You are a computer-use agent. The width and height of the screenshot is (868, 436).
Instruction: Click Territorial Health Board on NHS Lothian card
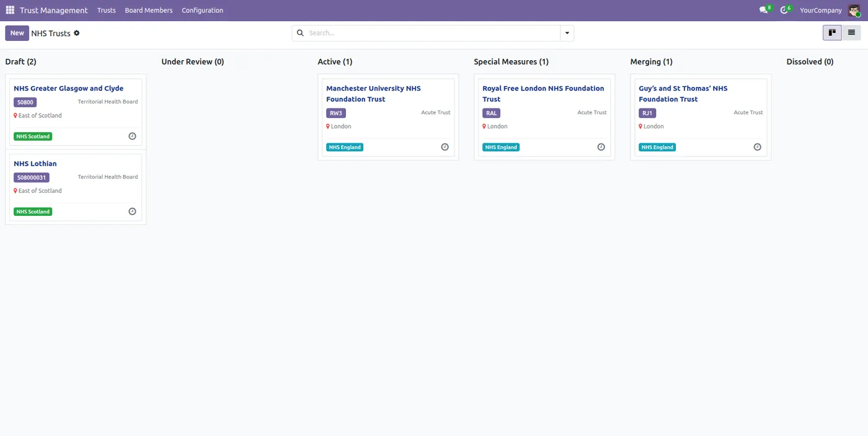click(x=108, y=177)
